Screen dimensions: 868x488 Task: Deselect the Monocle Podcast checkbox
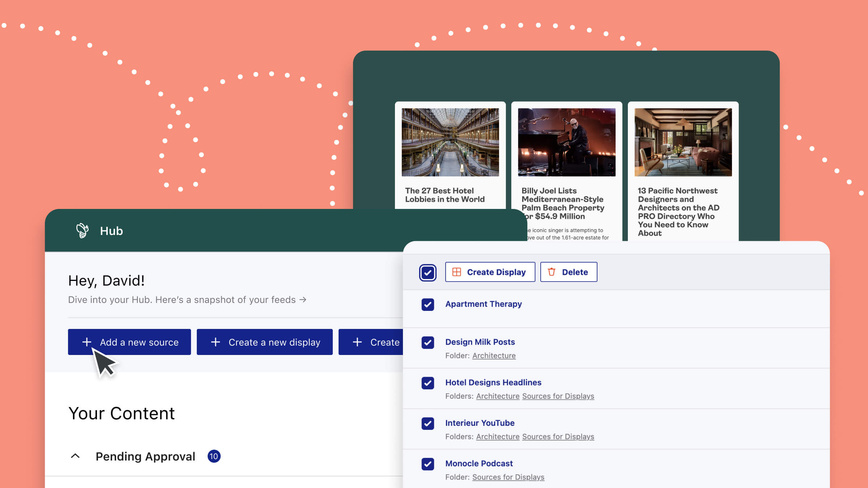(x=427, y=464)
